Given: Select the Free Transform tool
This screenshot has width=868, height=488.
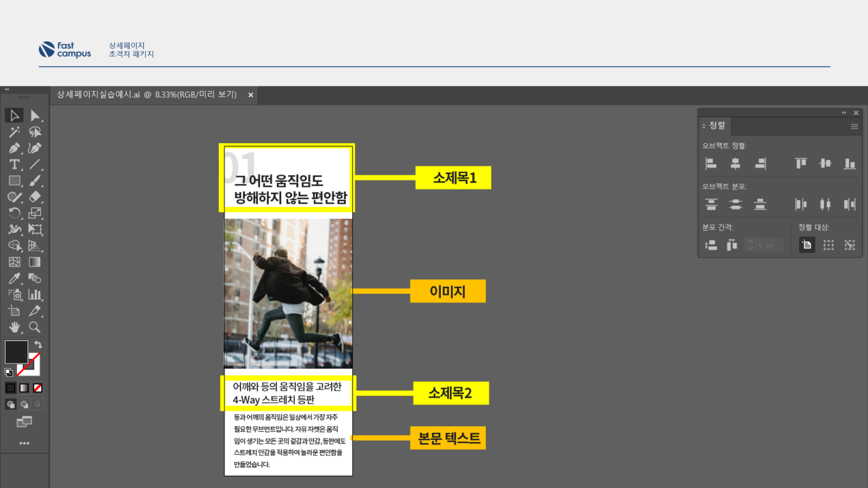Looking at the screenshot, I should point(35,230).
